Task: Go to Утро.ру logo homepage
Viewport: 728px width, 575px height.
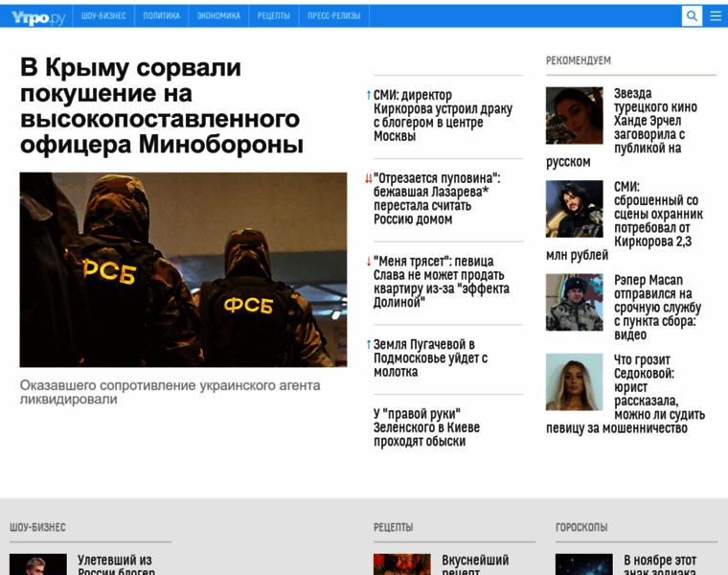Action: pos(37,16)
